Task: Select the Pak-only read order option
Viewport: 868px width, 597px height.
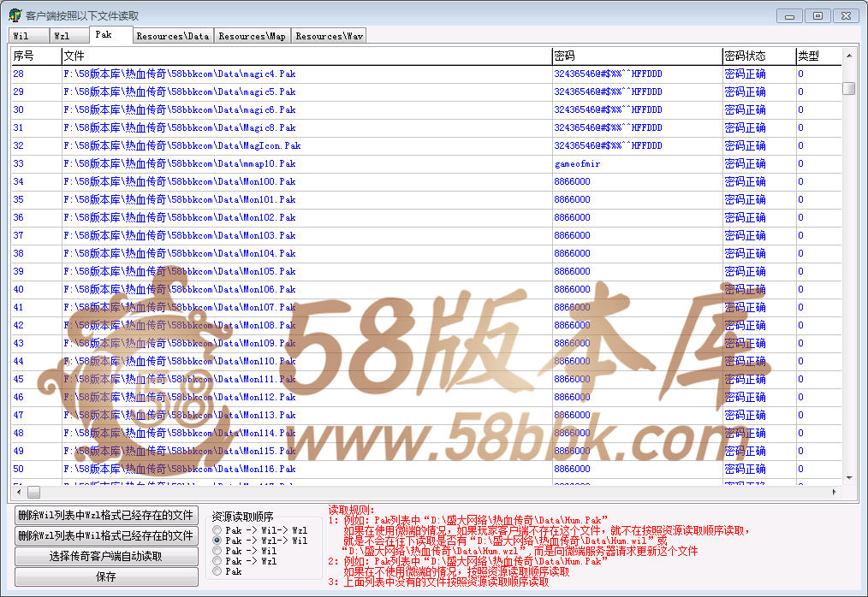Action: coord(217,571)
